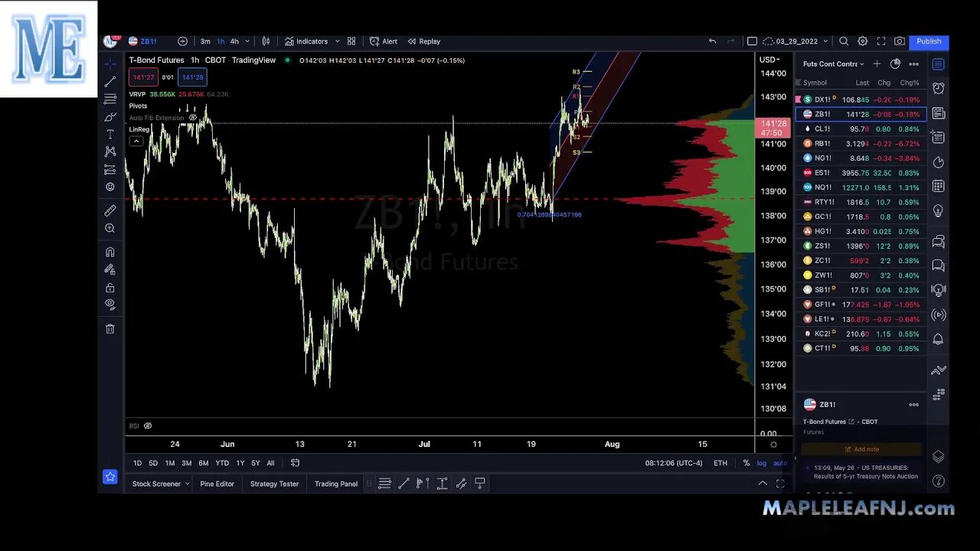Expand the Stock Screener dropdown arrow

coord(187,484)
